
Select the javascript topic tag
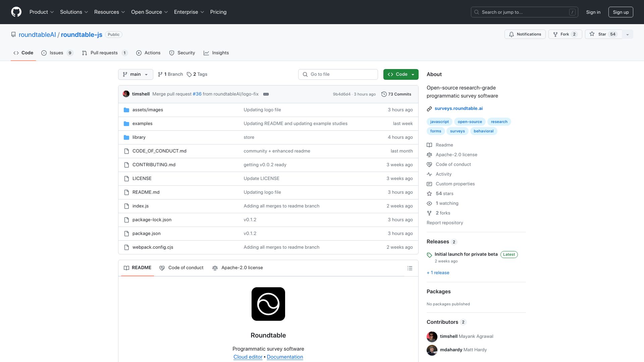click(x=439, y=122)
